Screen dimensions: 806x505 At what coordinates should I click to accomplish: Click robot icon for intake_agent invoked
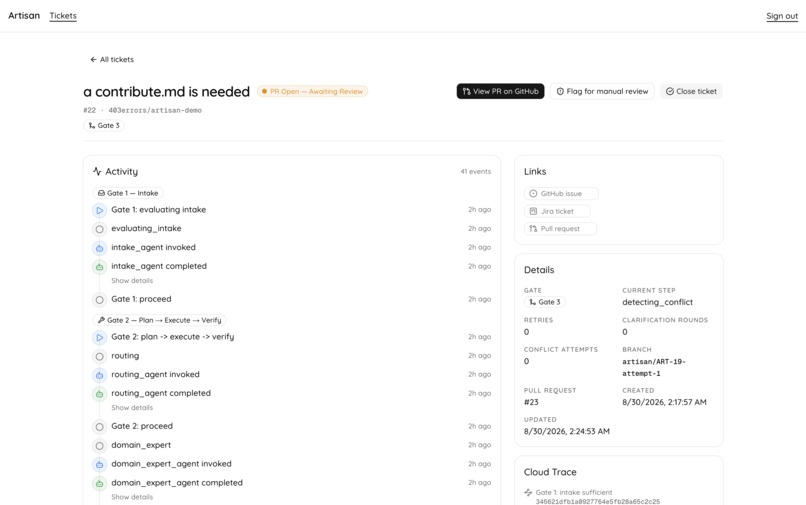[100, 248]
